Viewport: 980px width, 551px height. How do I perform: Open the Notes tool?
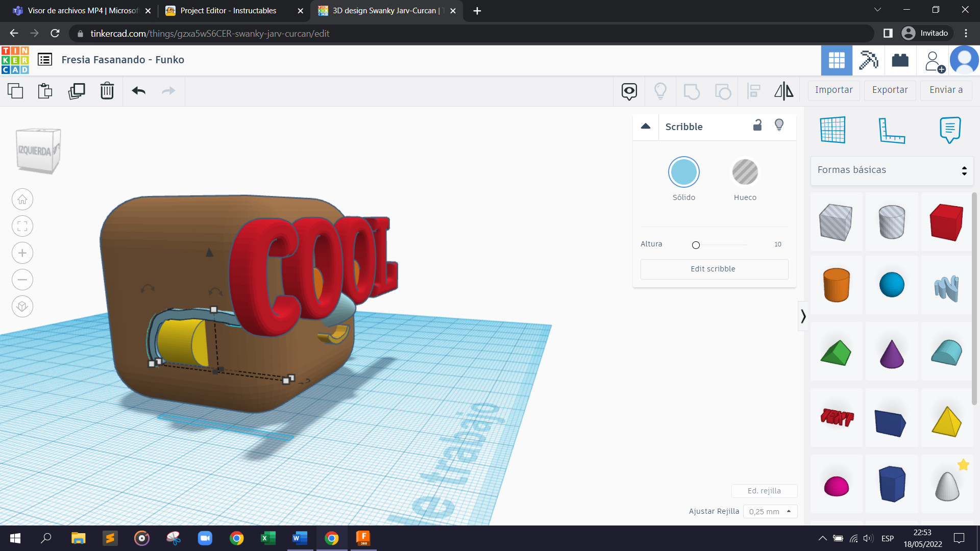coord(949,130)
